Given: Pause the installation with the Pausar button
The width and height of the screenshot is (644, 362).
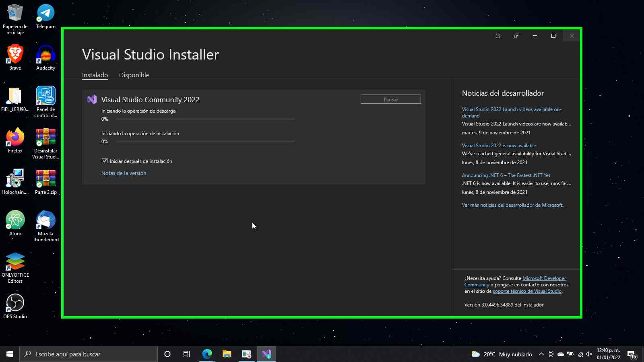Looking at the screenshot, I should pyautogui.click(x=390, y=99).
